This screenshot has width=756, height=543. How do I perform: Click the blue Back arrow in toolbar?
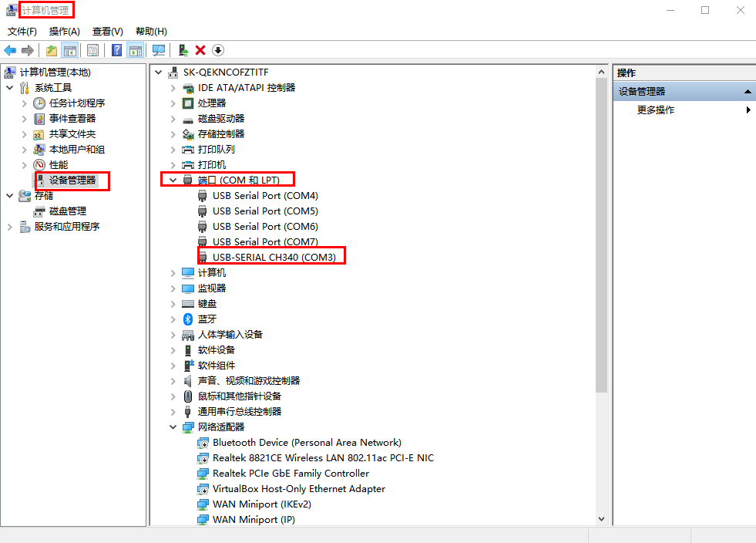pyautogui.click(x=10, y=50)
